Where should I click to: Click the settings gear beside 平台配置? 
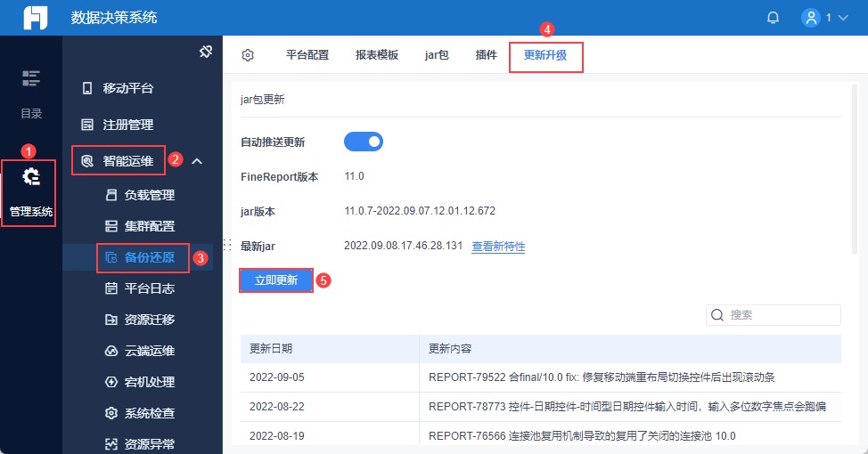pos(248,55)
